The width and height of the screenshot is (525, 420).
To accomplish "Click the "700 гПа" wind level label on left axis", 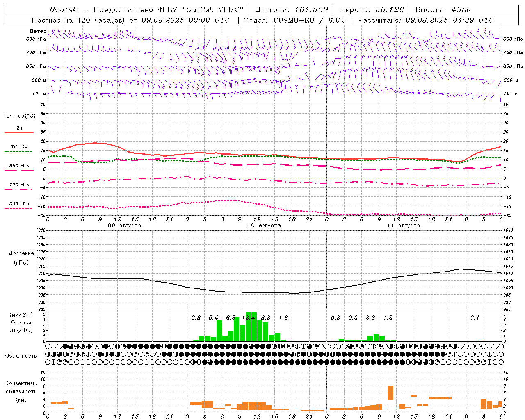I will click(36, 52).
